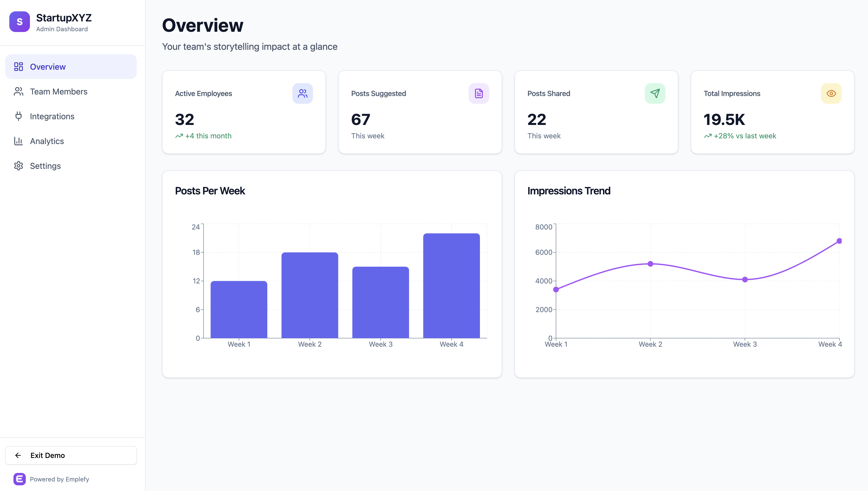The width and height of the screenshot is (868, 491).
Task: Click the Integrations plug icon
Action: (18, 116)
